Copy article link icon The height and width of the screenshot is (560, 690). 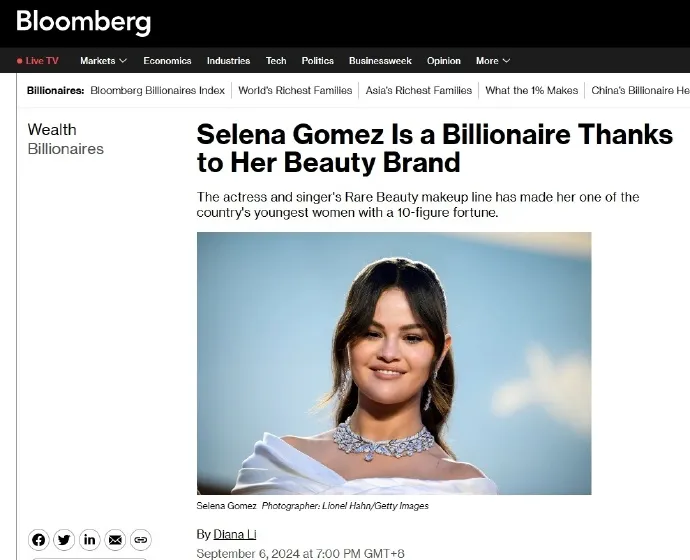pos(141,540)
